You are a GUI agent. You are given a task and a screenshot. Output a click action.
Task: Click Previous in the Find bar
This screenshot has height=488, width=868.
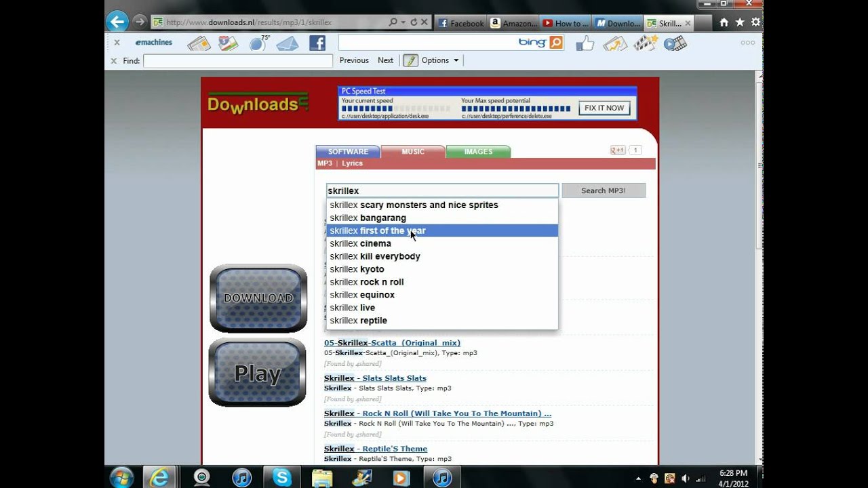point(354,60)
